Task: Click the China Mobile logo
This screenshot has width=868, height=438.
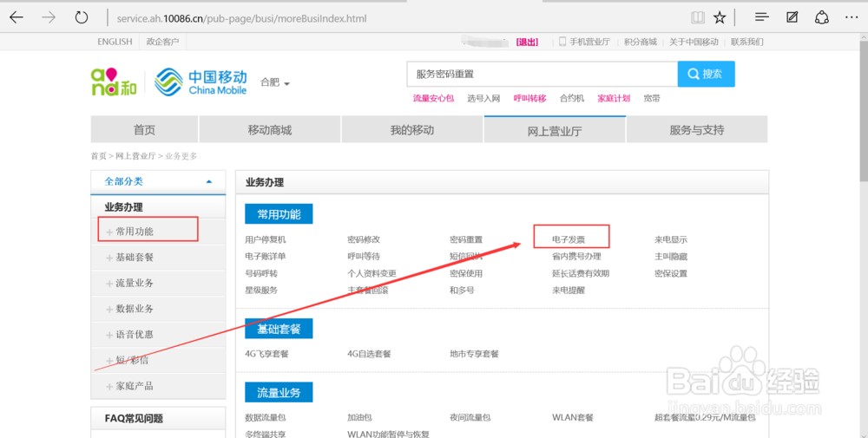Action: 201,82
